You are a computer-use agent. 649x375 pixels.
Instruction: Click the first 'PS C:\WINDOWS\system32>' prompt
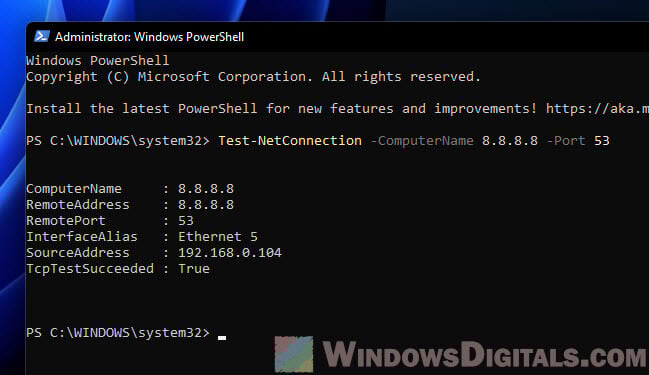(118, 141)
